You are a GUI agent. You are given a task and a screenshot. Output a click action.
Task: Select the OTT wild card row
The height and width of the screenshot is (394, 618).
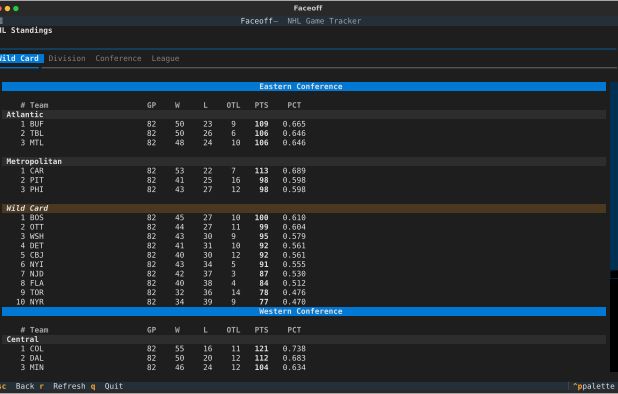(304, 227)
